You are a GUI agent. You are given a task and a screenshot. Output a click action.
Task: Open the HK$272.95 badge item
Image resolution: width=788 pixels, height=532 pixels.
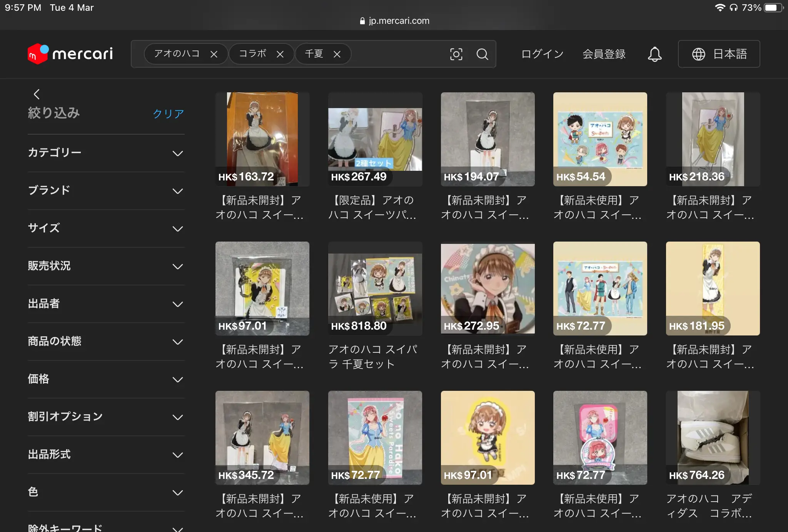(488, 289)
